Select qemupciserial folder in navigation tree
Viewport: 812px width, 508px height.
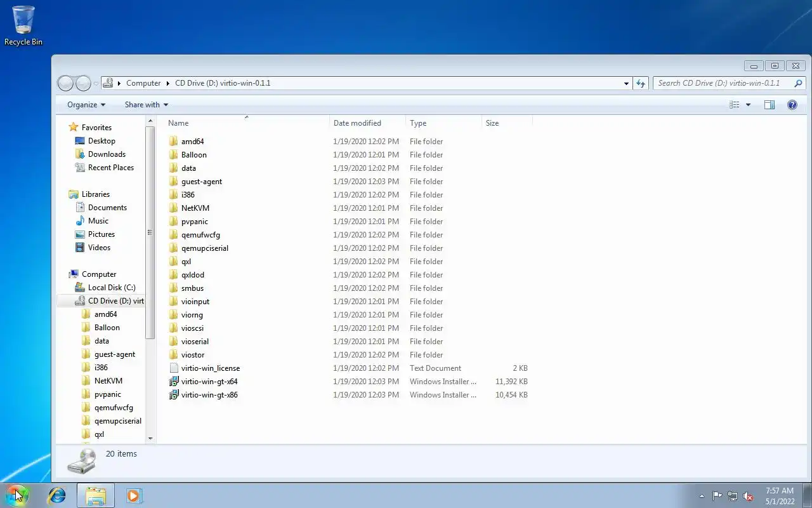tap(117, 421)
